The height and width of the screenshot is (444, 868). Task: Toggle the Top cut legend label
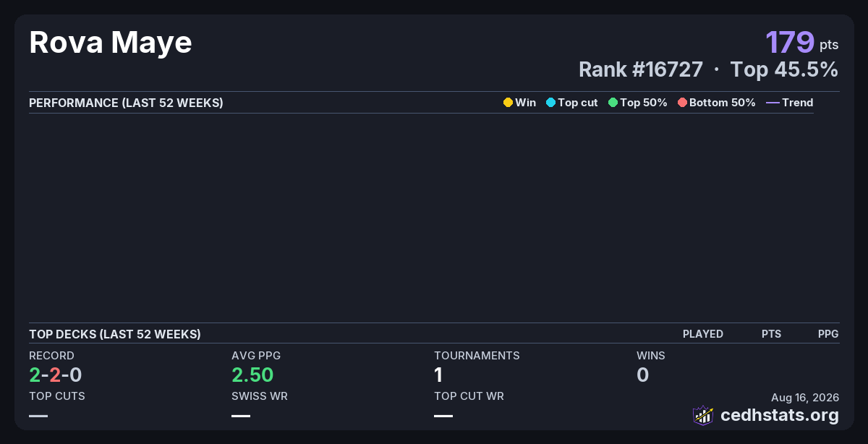578,103
